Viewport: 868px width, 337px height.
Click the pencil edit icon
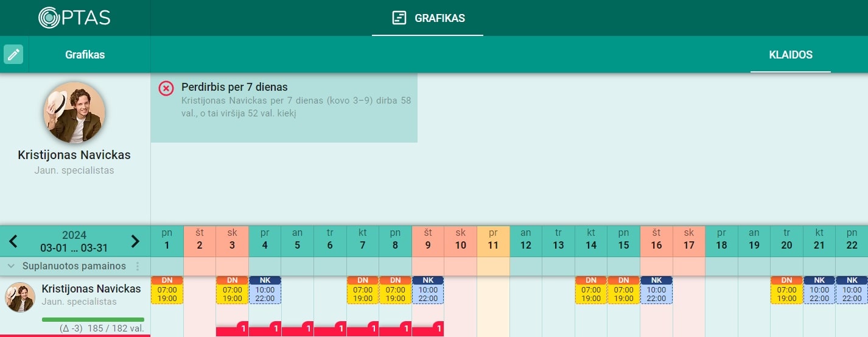click(13, 54)
